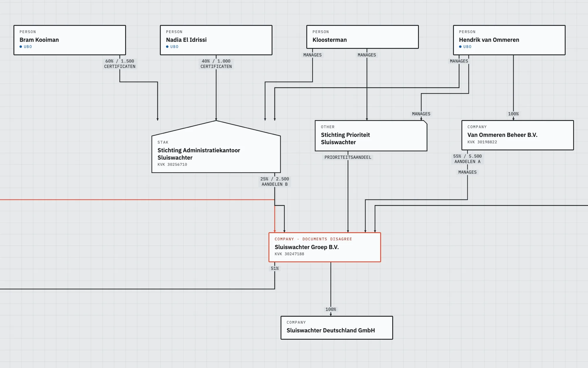The image size is (588, 368).
Task: Click 'KVK 30247188' on Sluiswachter Groep
Action: (x=290, y=254)
